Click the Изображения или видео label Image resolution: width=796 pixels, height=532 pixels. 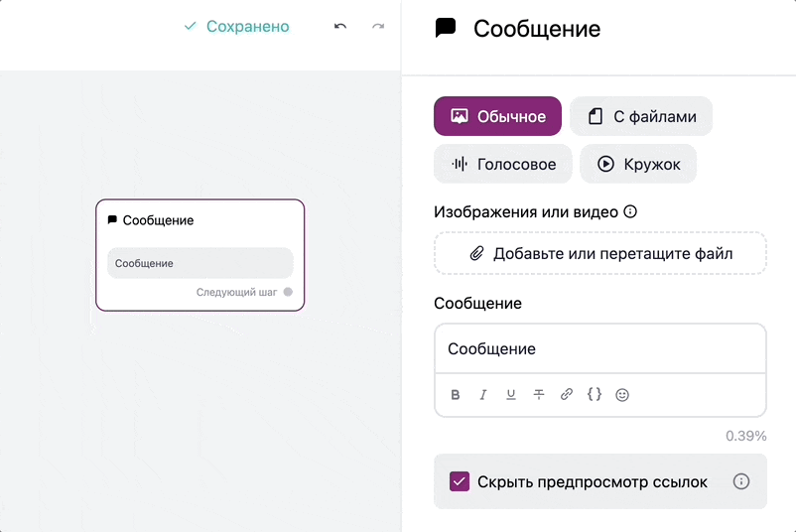click(526, 211)
